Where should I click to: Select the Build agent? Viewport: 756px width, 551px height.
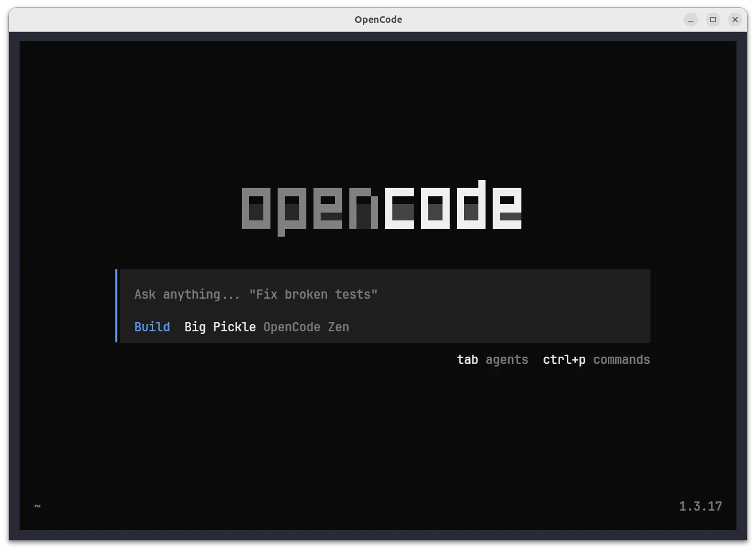click(151, 327)
